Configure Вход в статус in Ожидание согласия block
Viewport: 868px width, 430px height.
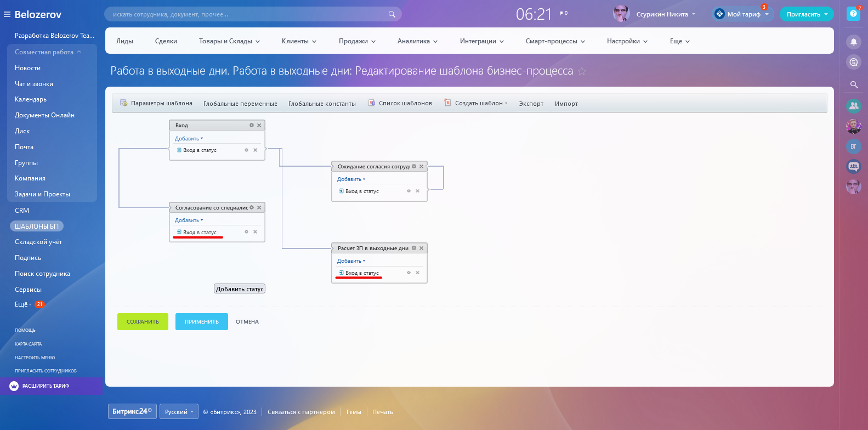[409, 191]
